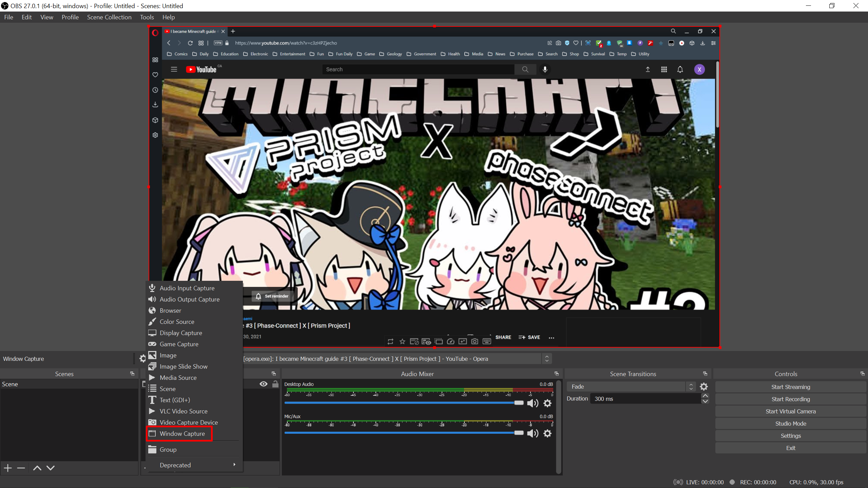Click YouTube search field in preview
The height and width of the screenshot is (488, 868).
pos(418,69)
